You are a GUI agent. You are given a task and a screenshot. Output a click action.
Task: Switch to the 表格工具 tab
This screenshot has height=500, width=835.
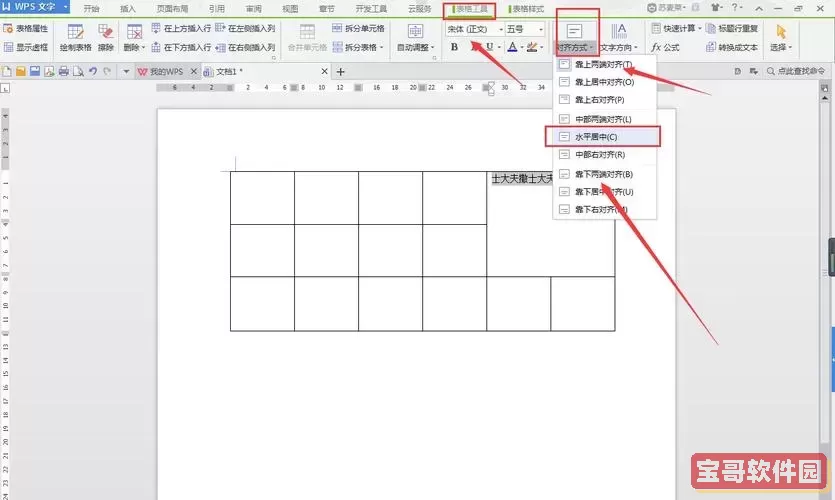tap(470, 9)
